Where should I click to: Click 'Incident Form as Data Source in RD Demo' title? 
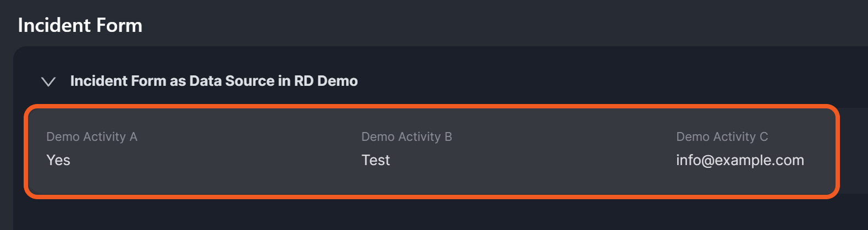[213, 81]
